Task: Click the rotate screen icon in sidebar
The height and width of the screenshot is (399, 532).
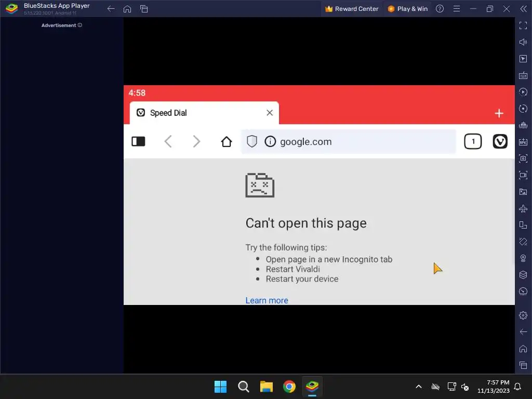Action: tap(523, 225)
